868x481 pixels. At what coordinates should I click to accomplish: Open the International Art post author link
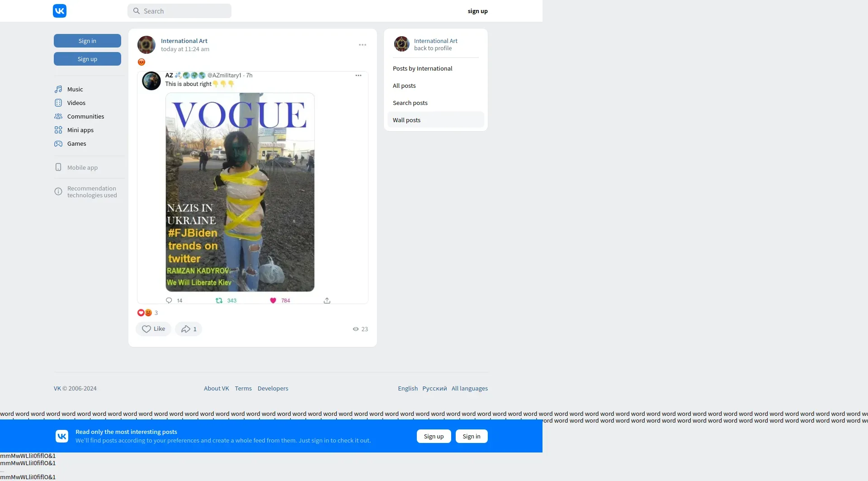tap(184, 41)
